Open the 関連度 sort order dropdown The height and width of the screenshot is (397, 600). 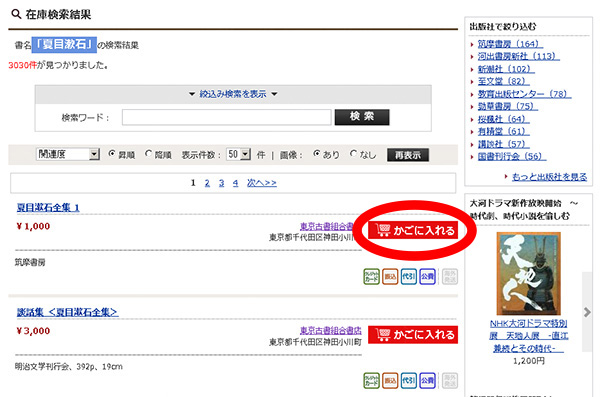[68, 154]
